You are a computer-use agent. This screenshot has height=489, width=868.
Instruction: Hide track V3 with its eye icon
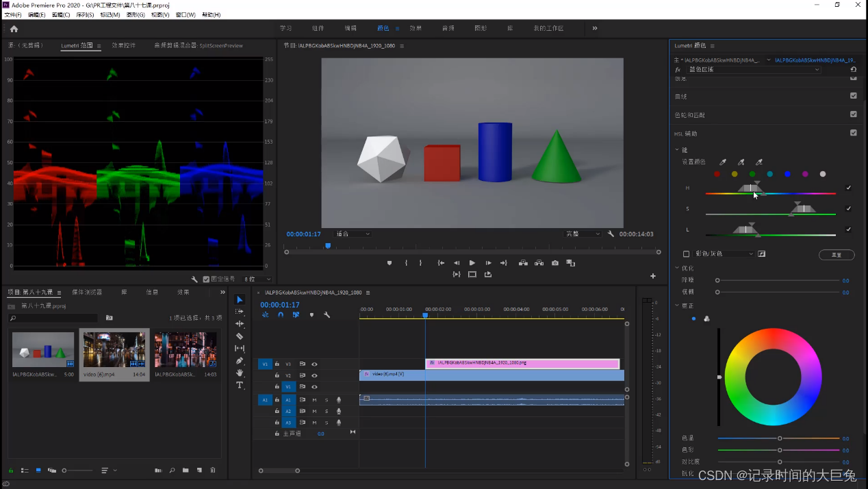point(314,364)
